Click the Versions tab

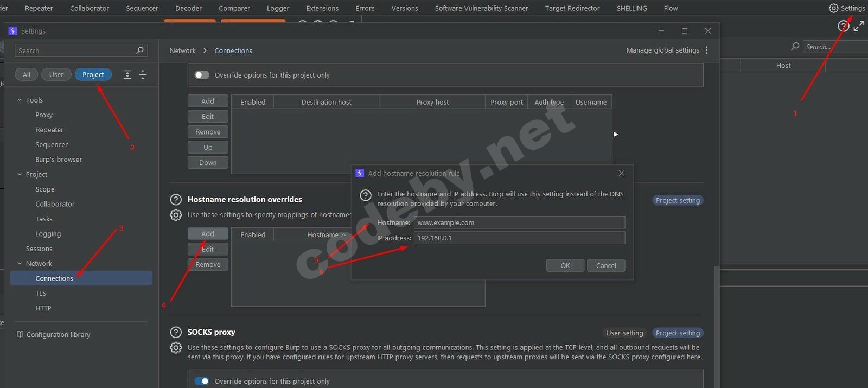[x=405, y=8]
